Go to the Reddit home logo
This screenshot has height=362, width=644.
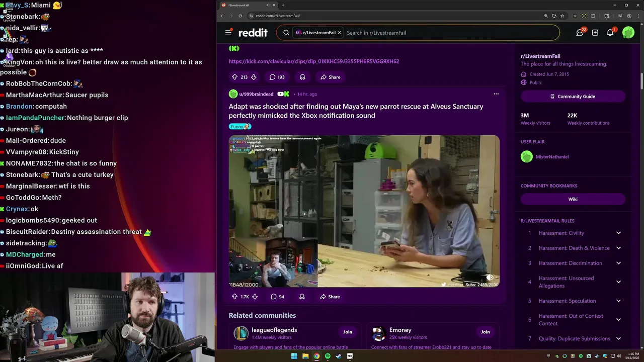(x=253, y=33)
